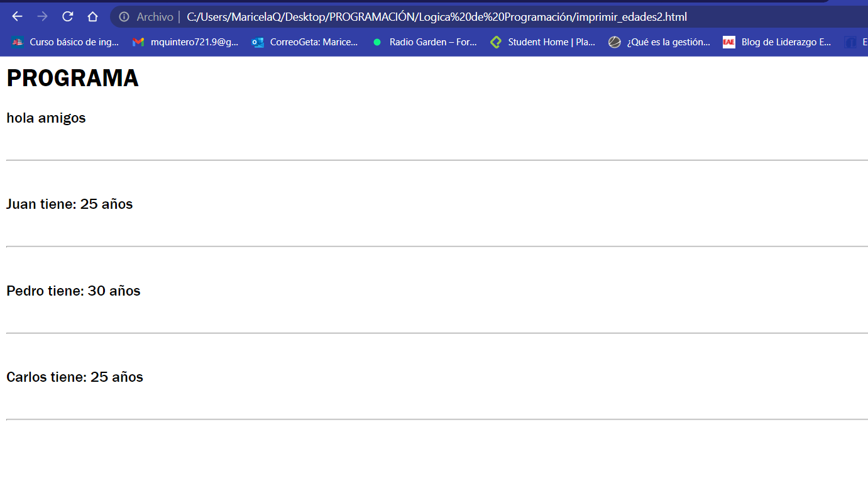Click the PROGRAMA heading
This screenshot has height=478, width=868.
click(72, 78)
